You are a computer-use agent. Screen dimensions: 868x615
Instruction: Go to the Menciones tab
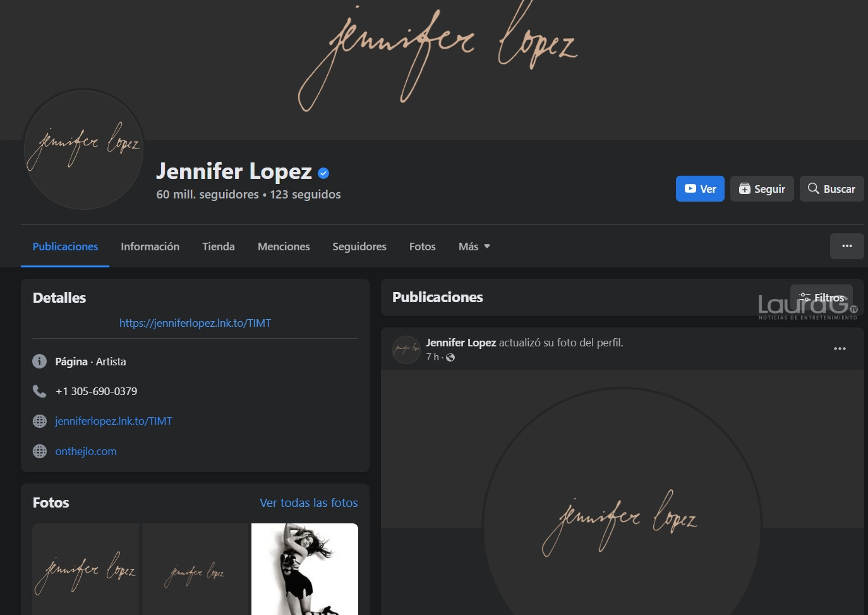(284, 247)
